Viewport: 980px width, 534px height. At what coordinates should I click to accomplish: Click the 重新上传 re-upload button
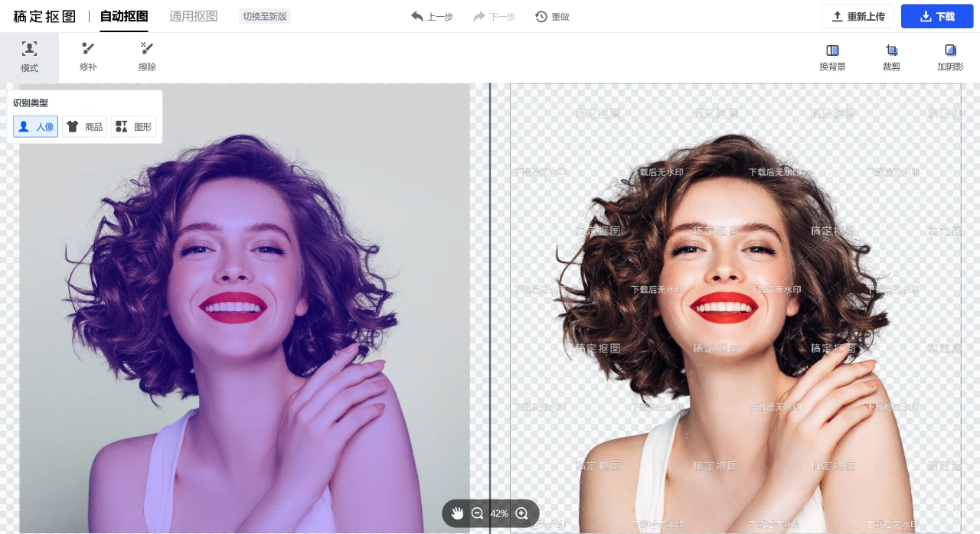point(857,16)
